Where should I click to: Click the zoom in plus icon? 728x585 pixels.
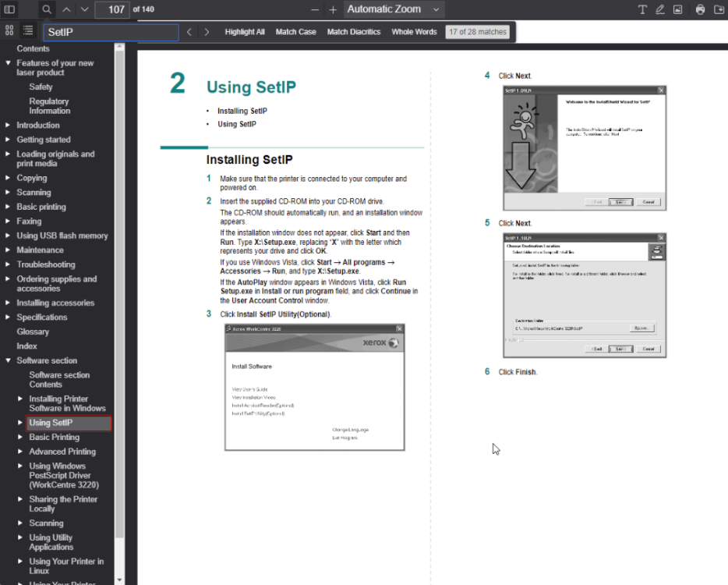333,9
